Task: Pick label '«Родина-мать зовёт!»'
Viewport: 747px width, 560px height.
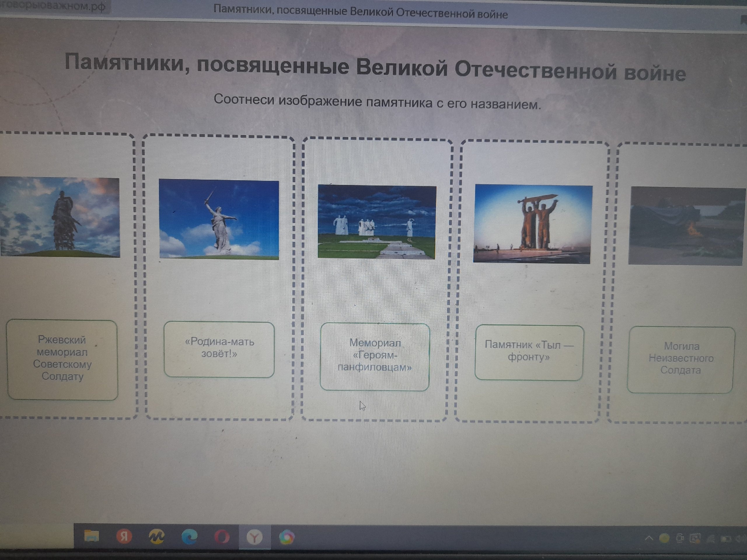Action: 219,349
